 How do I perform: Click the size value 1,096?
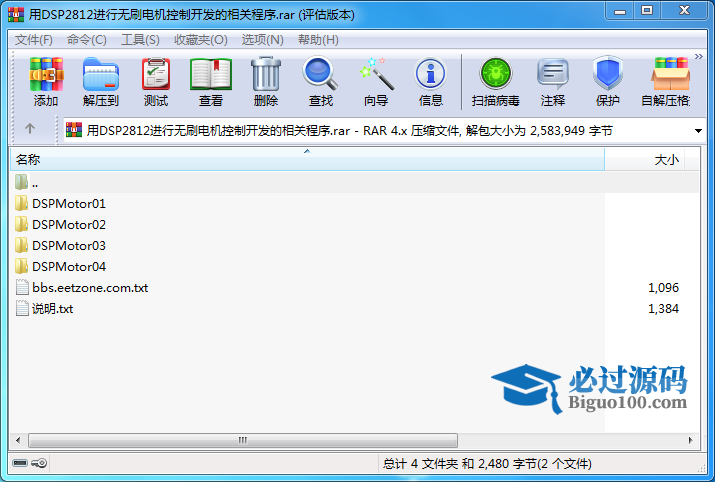coord(663,288)
